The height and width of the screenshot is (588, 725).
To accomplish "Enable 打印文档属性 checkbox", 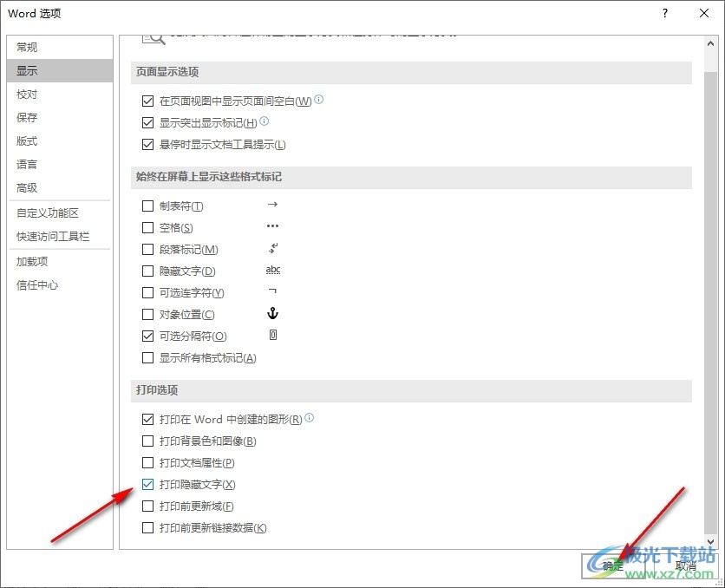I will 147,463.
